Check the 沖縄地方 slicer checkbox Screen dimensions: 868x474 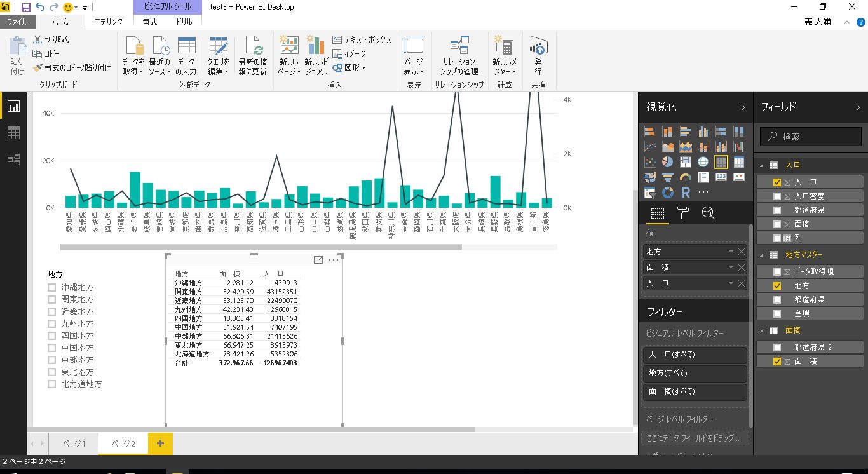[x=52, y=287]
